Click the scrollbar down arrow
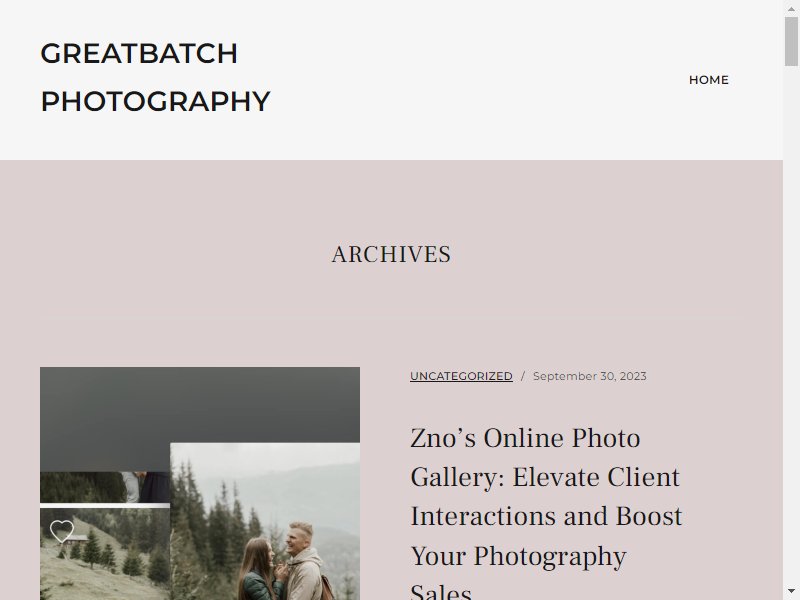Viewport: 800px width, 600px height. tap(791, 592)
